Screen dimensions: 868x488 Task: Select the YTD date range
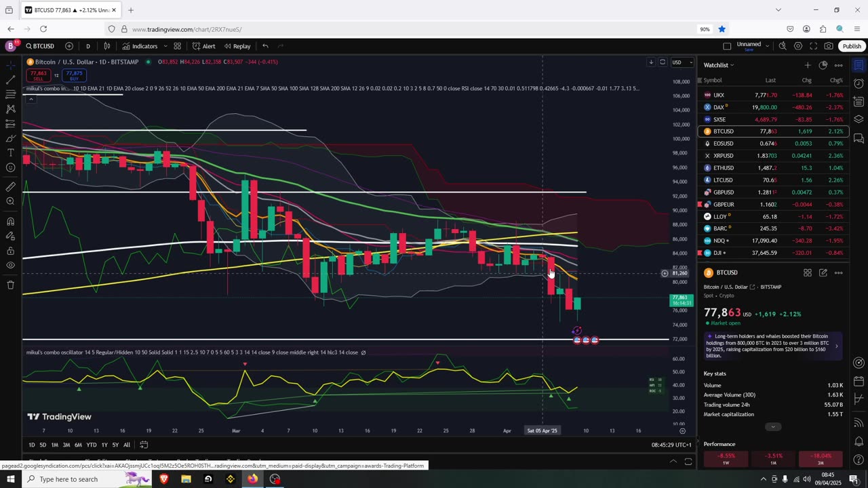[91, 445]
